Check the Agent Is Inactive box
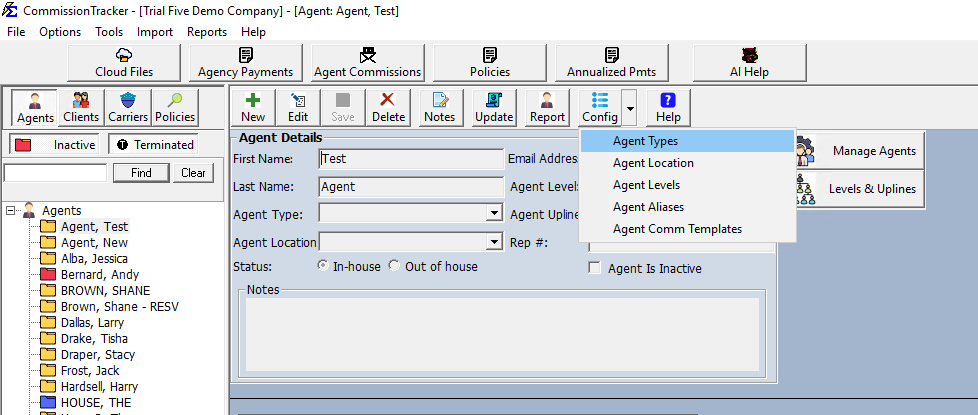 pyautogui.click(x=595, y=268)
